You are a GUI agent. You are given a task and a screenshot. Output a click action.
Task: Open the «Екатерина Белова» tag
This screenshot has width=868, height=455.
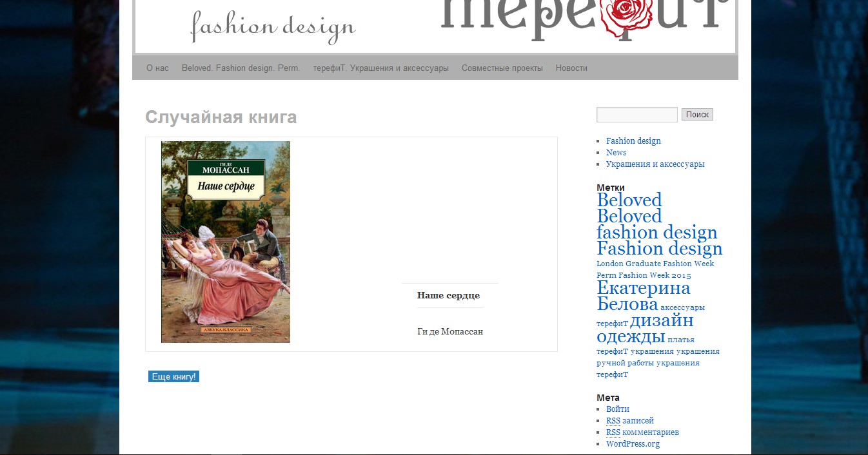click(643, 296)
